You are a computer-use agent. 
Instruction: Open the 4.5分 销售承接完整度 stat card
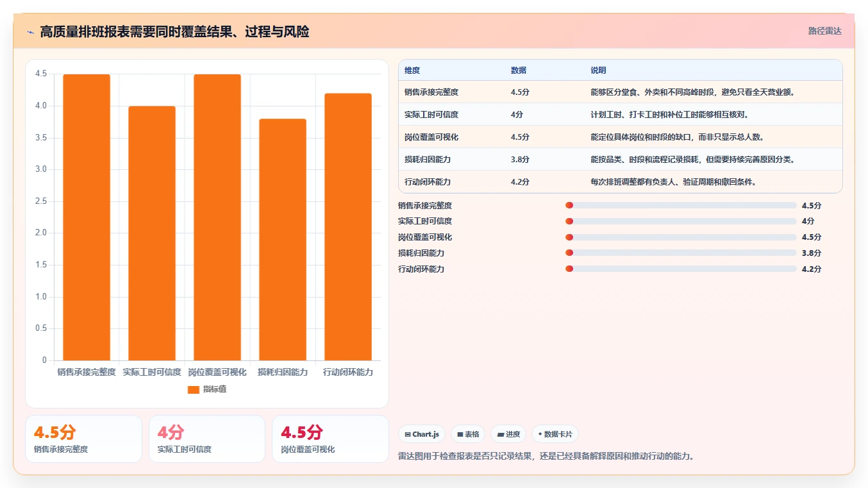click(x=83, y=439)
